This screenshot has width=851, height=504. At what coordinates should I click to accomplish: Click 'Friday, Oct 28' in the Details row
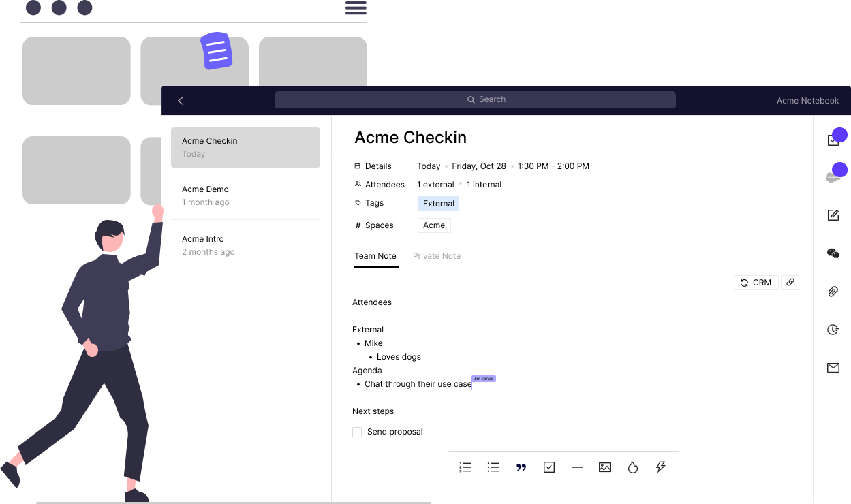[479, 166]
